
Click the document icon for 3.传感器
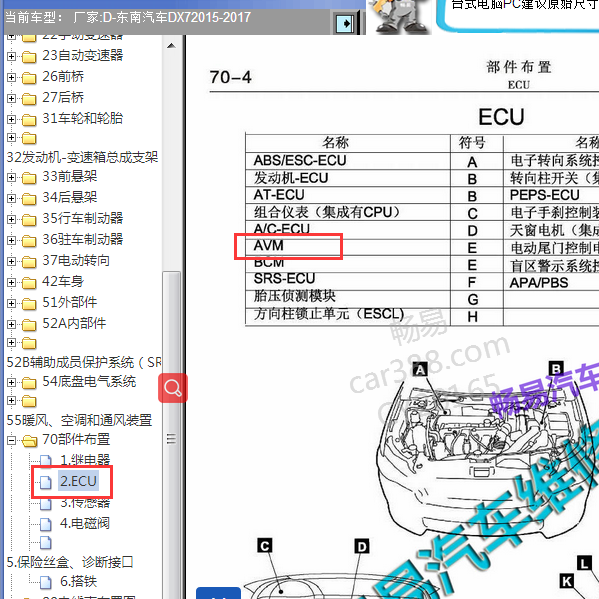coord(45,503)
